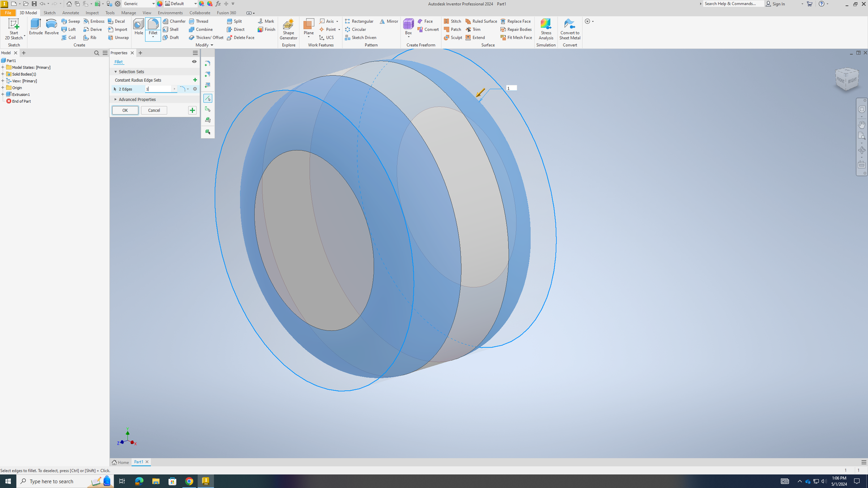Expand the Origin folder
This screenshot has height=488, width=868.
point(3,87)
